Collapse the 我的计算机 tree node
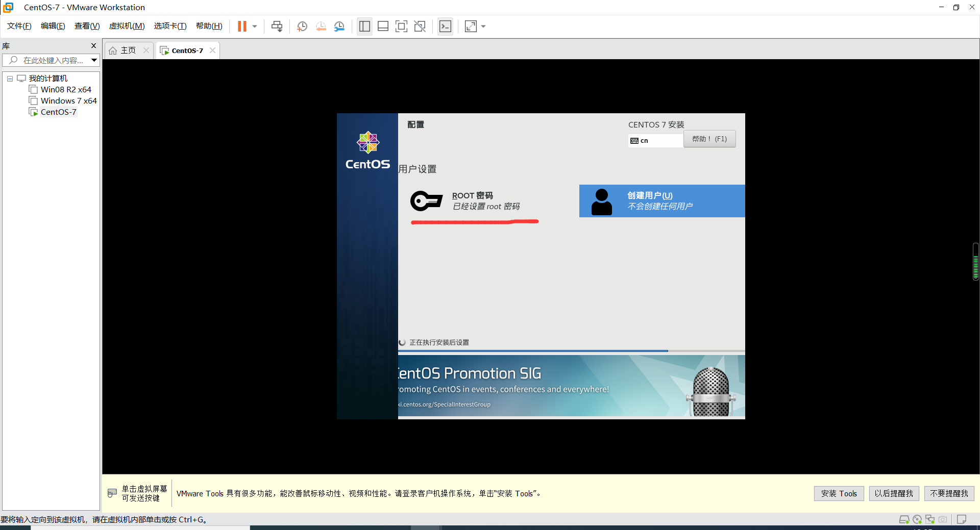This screenshot has width=980, height=530. (10, 78)
